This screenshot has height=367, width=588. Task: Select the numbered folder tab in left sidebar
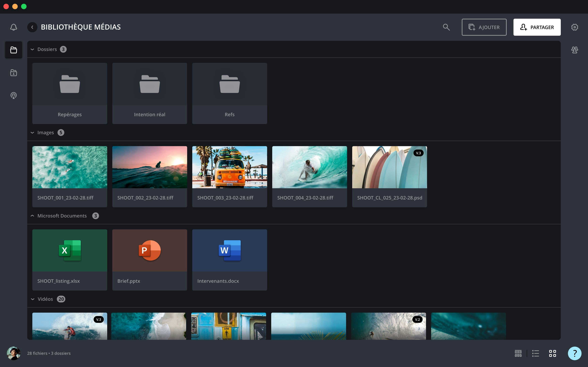pyautogui.click(x=14, y=73)
